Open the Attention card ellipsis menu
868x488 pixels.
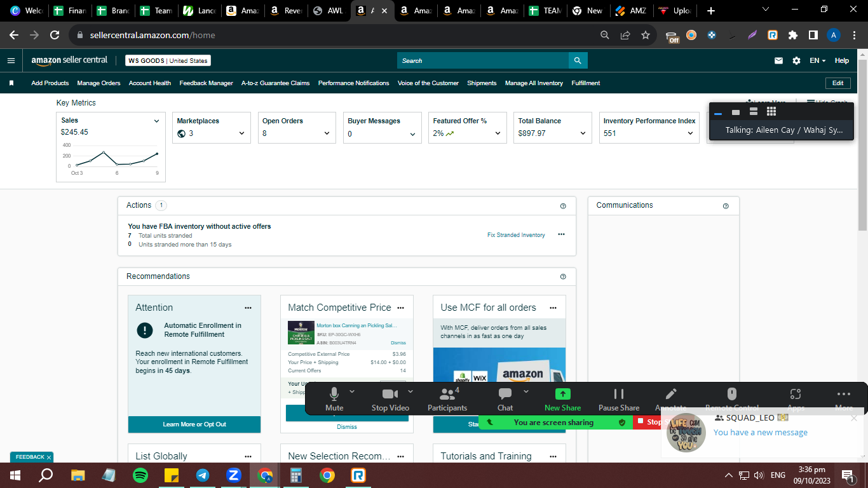tap(248, 308)
